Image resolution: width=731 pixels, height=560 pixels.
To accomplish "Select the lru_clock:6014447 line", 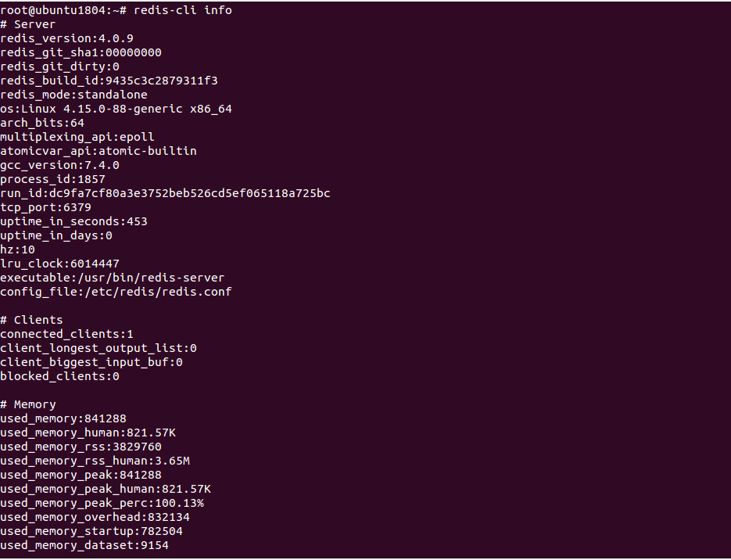I will tap(59, 264).
